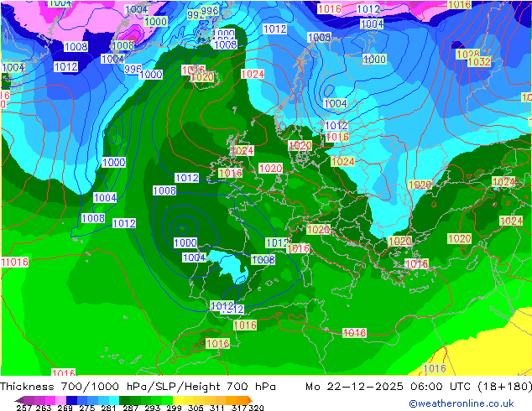Click the legend value 293
This screenshot has height=411, width=532.
153,408
